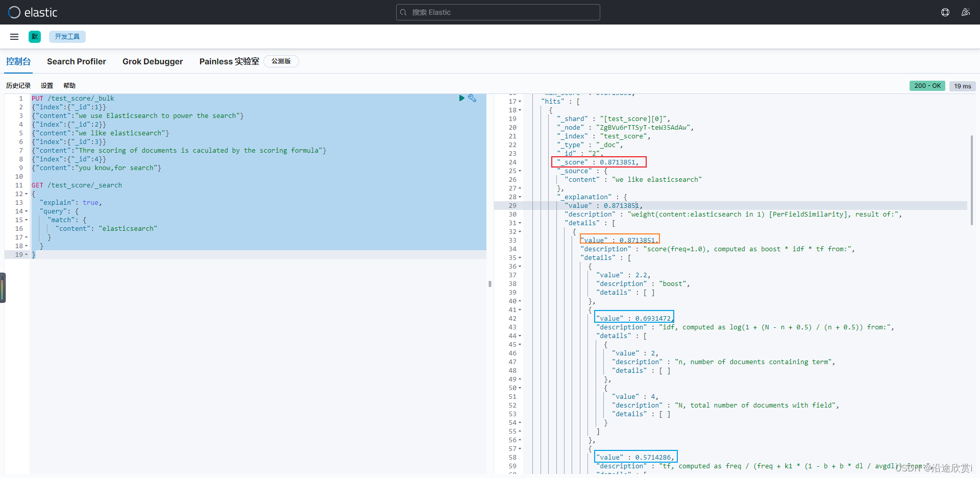Open the user account icon in header
The height and width of the screenshot is (478, 980).
pyautogui.click(x=966, y=12)
